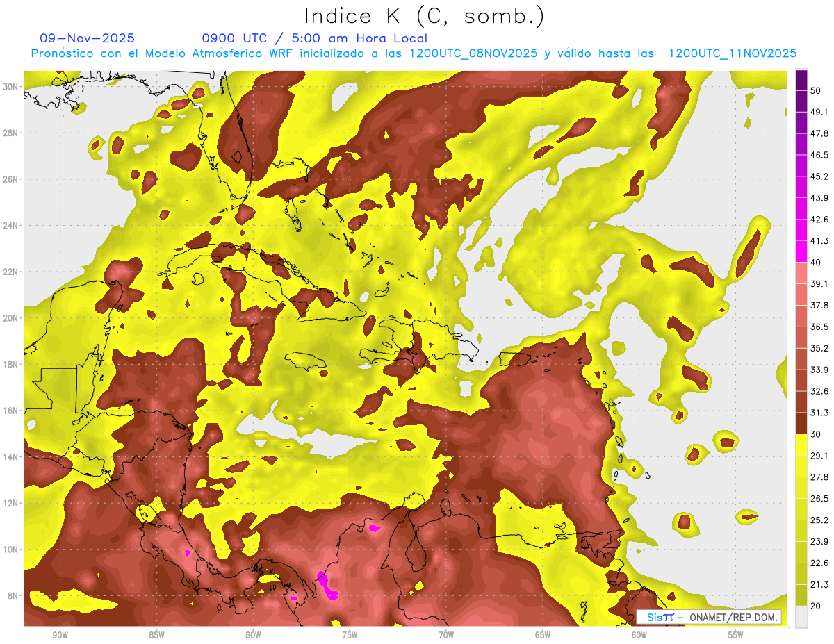Click the legend value 29.1

(x=819, y=456)
